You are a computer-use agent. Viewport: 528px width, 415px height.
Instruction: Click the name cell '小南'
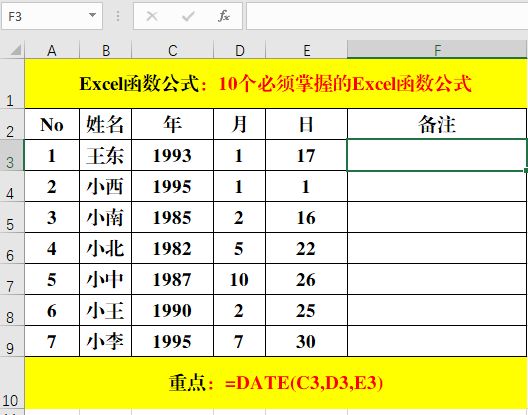pyautogui.click(x=105, y=217)
